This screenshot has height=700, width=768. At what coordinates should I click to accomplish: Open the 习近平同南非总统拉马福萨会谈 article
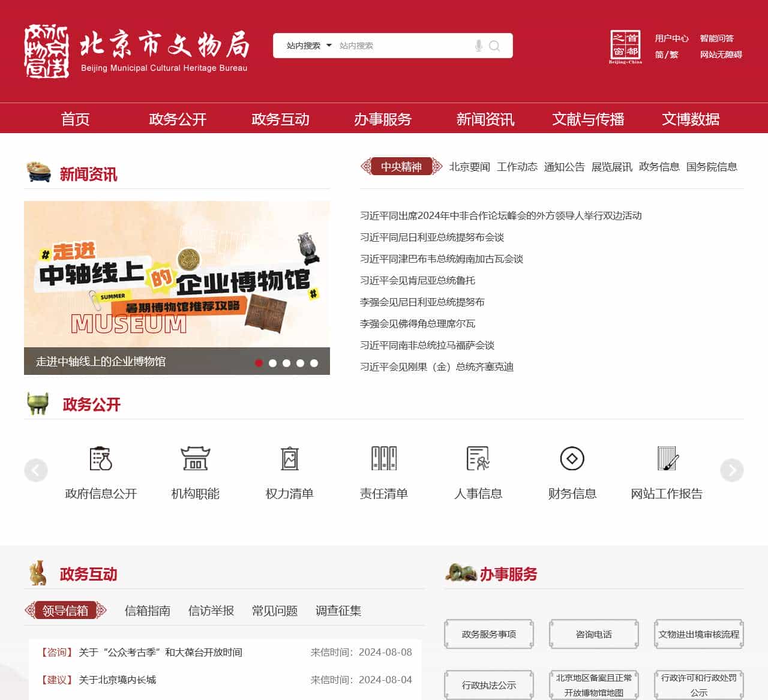point(427,346)
